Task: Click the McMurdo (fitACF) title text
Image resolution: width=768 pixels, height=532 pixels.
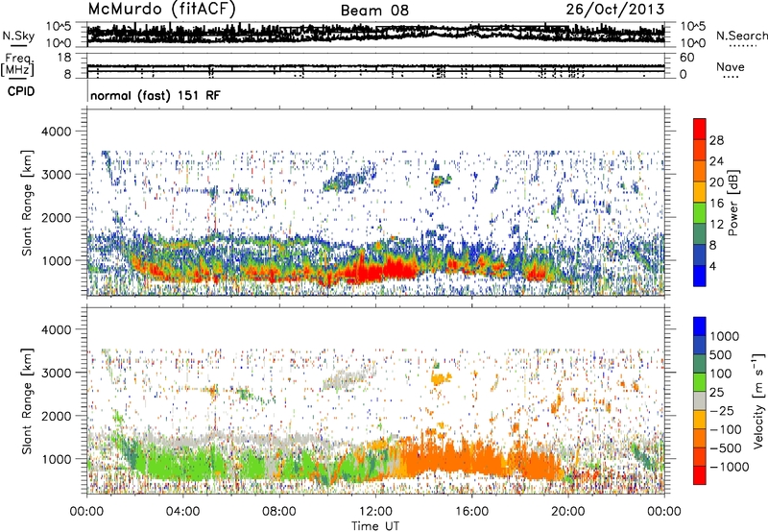Action: coord(161,10)
